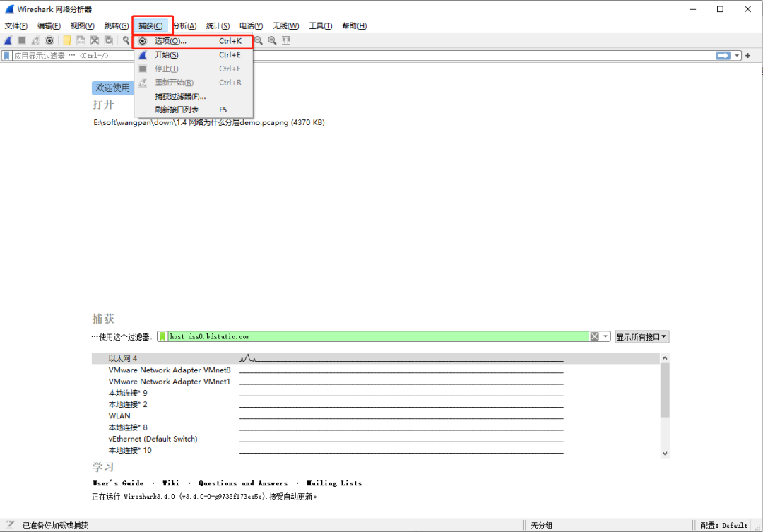Open the 统计(S) menu
This screenshot has height=532, width=763.
[x=218, y=26]
